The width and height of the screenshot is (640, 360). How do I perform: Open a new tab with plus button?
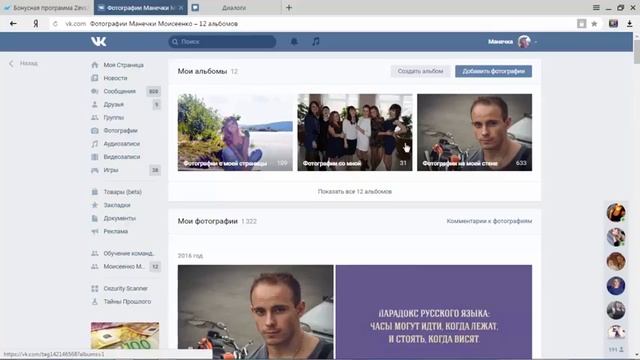click(289, 7)
